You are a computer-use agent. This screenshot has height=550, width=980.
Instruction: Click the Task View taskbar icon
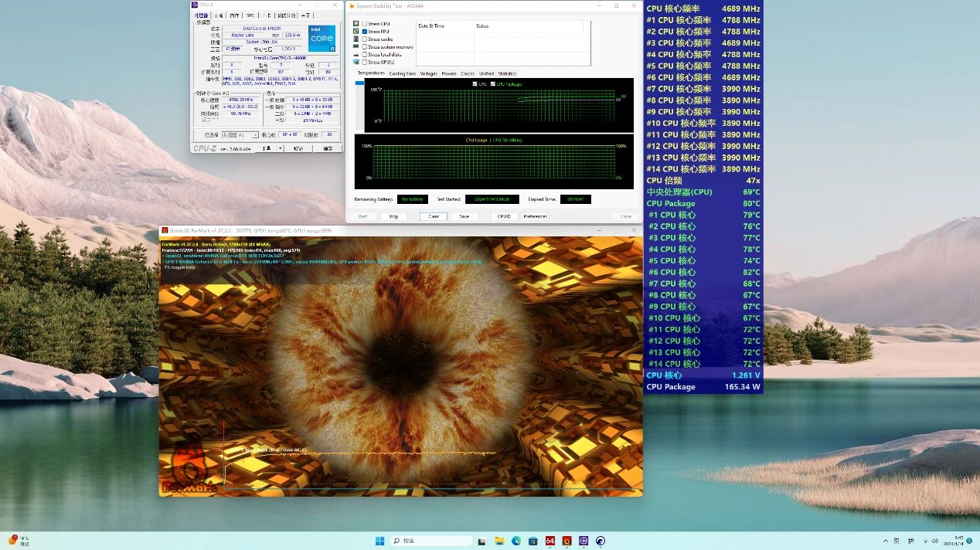[x=482, y=541]
